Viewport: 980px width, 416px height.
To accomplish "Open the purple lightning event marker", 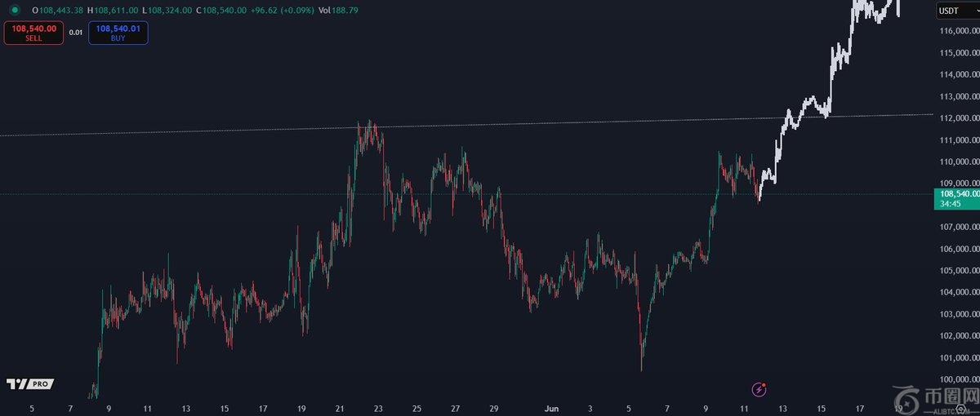I will (759, 389).
